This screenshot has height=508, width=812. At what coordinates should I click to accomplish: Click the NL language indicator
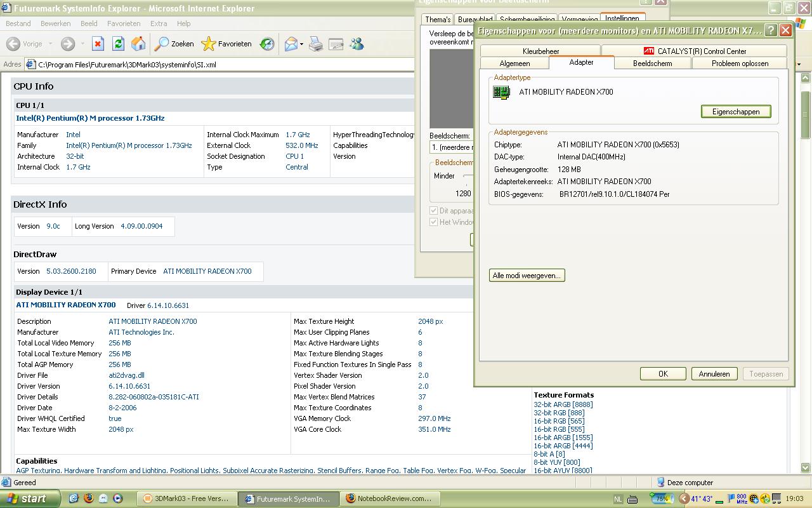(619, 498)
